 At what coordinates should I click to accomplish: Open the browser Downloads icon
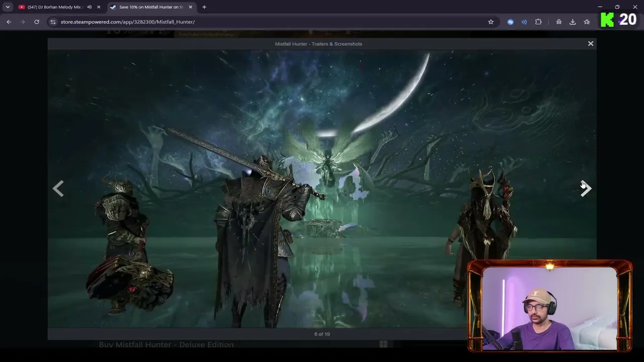pyautogui.click(x=573, y=22)
